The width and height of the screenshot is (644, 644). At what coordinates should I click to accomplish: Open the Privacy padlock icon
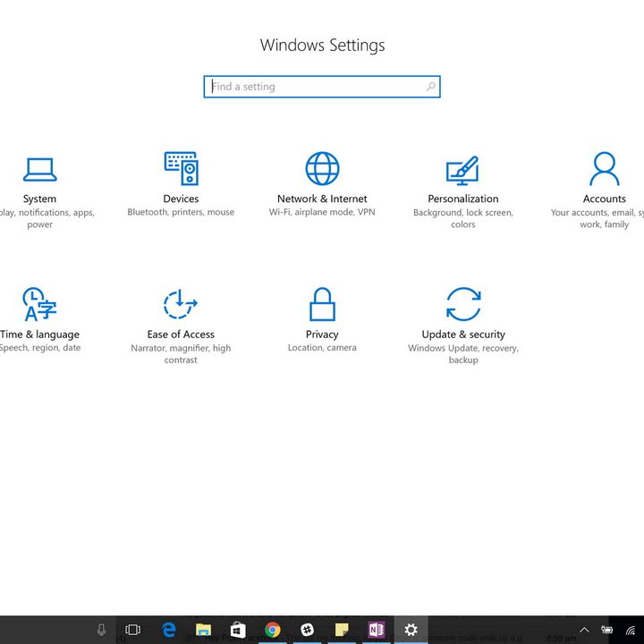tap(322, 304)
